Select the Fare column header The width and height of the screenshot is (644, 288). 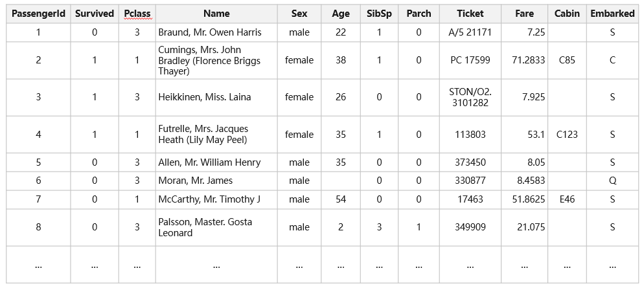tap(525, 14)
